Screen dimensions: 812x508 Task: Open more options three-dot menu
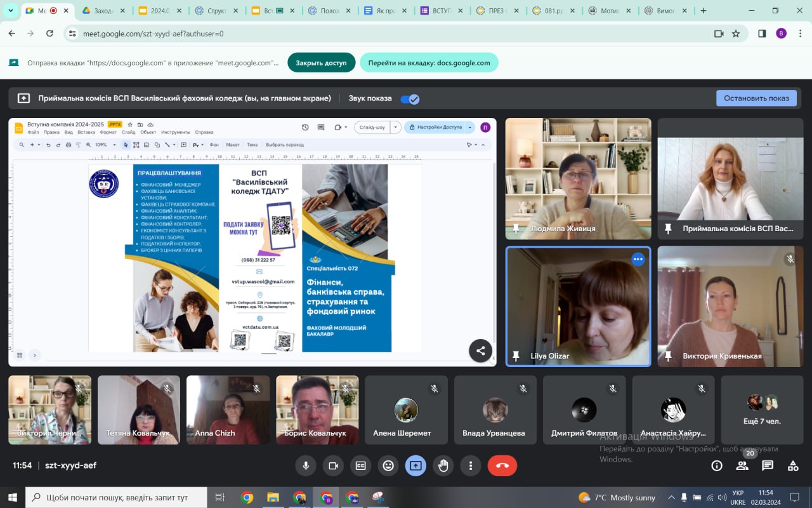470,465
